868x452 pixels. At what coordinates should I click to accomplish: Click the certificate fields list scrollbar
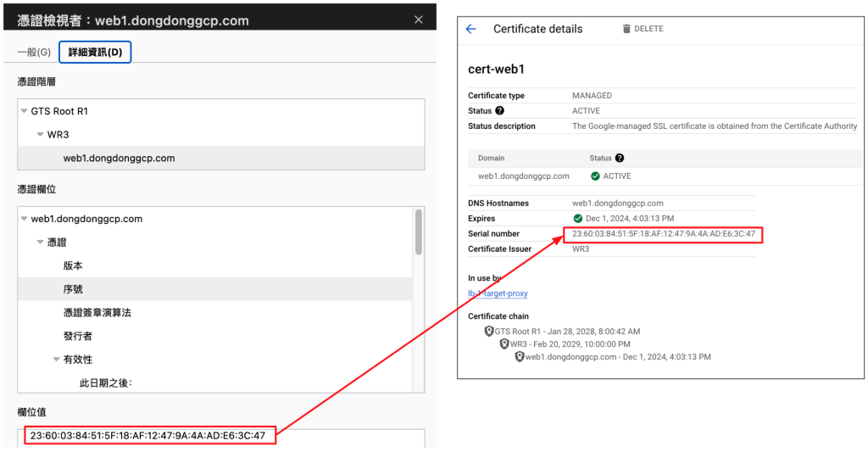tap(419, 232)
